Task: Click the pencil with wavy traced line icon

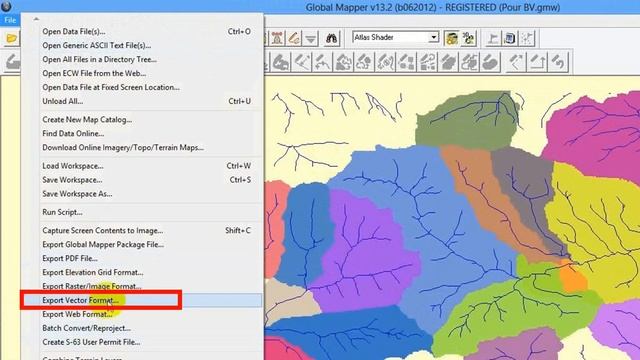Action: [x=385, y=62]
